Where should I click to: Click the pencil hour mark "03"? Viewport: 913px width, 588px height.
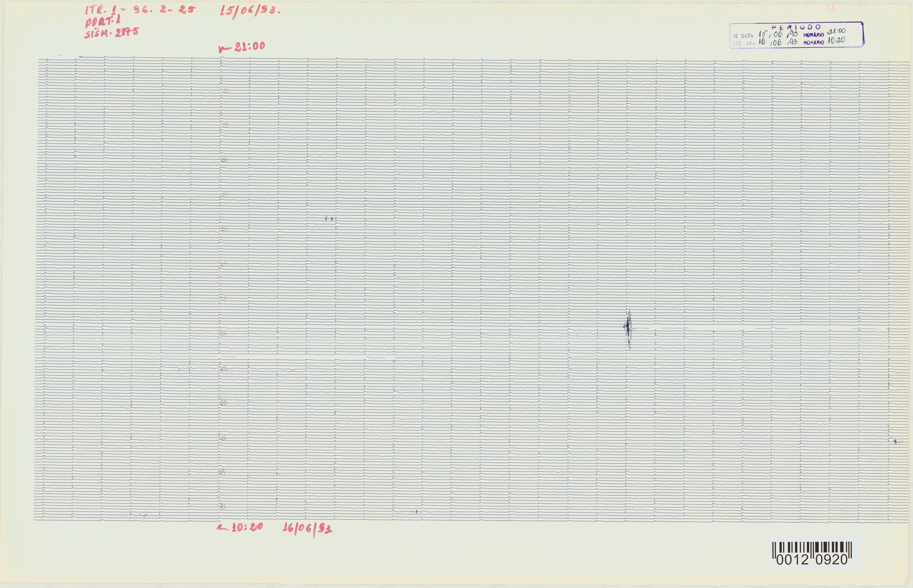pos(225,264)
